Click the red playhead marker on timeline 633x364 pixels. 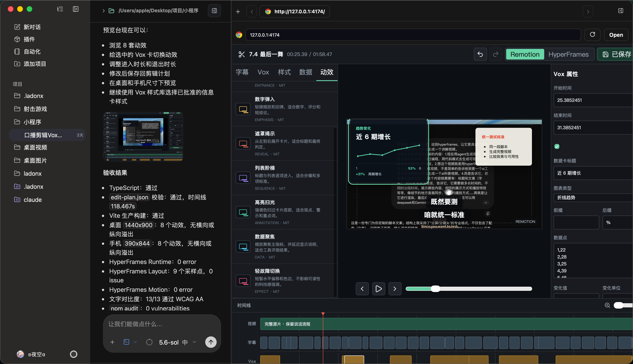(323, 313)
